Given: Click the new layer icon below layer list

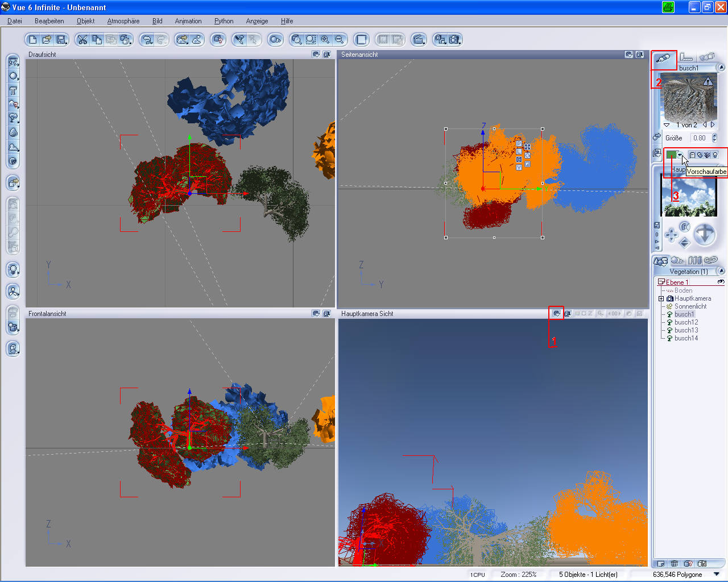Looking at the screenshot, I should pos(661,564).
